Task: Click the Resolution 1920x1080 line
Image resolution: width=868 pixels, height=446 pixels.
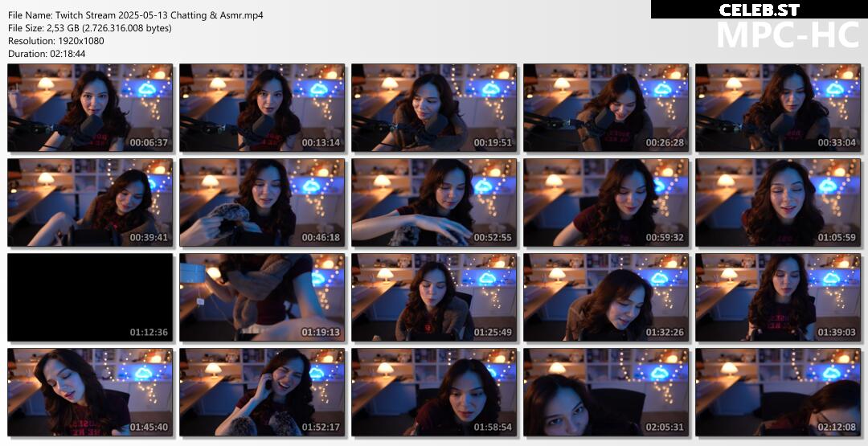Action: pos(56,41)
